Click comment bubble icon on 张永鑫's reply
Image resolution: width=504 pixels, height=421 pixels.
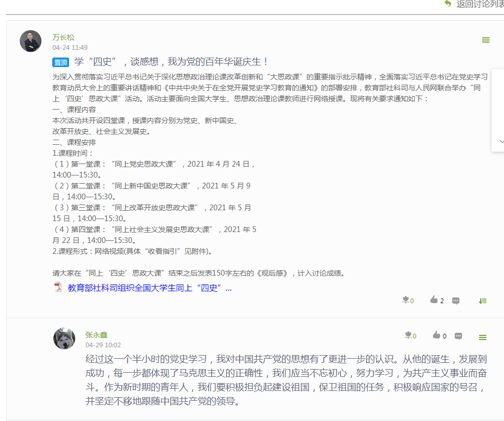(458, 336)
